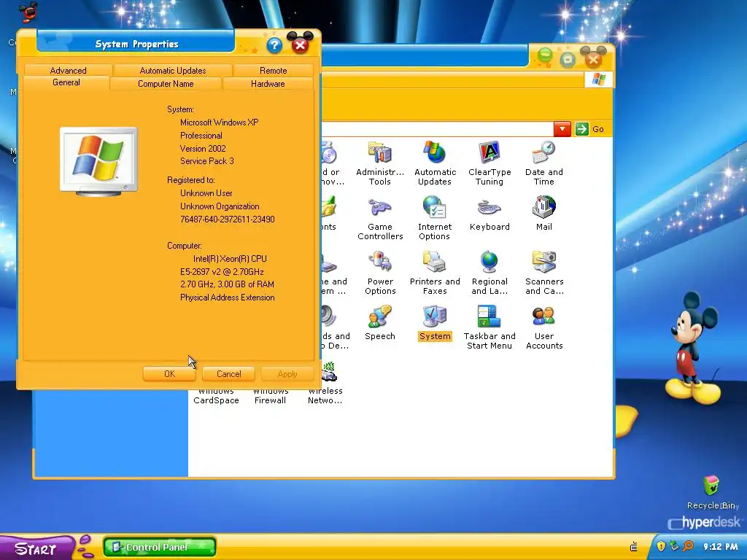Open Administrative Tools icon in Control Panel
The height and width of the screenshot is (560, 747).
(x=379, y=163)
